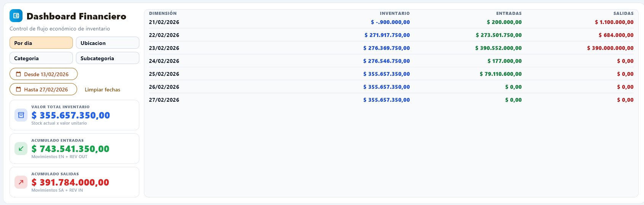Click the Acumulado Entradas total amount
Viewport: 644px width, 205px height.
tap(70, 149)
